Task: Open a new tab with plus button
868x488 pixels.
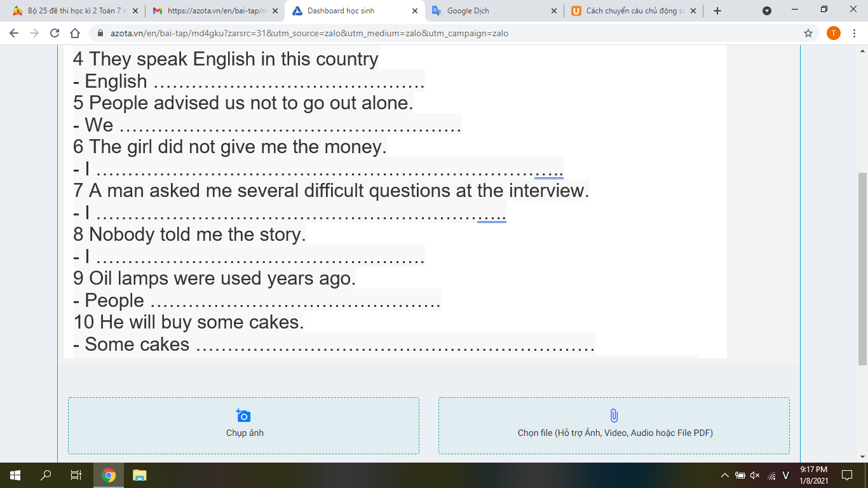Action: 717,11
